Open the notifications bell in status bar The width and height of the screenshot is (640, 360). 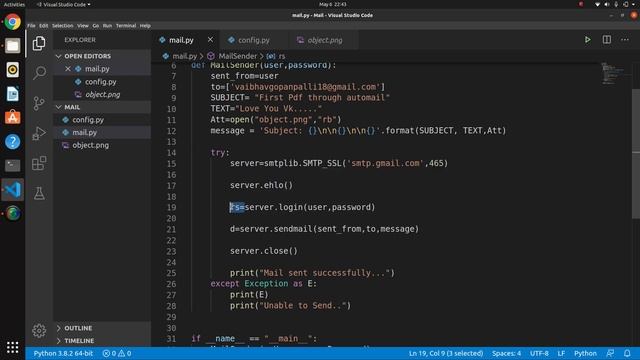coord(627,353)
